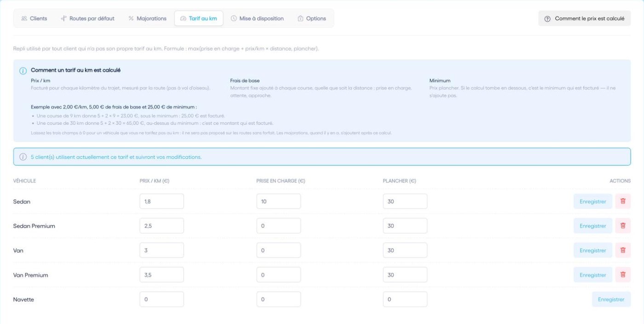Click Enregistrer for Van Premium

(593, 275)
